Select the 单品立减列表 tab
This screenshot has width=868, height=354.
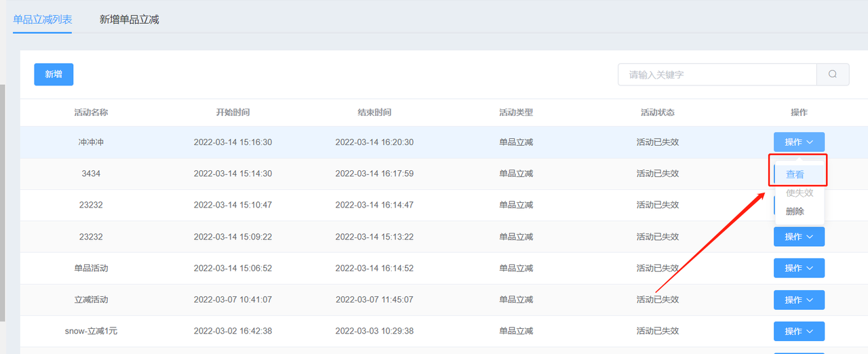point(43,20)
